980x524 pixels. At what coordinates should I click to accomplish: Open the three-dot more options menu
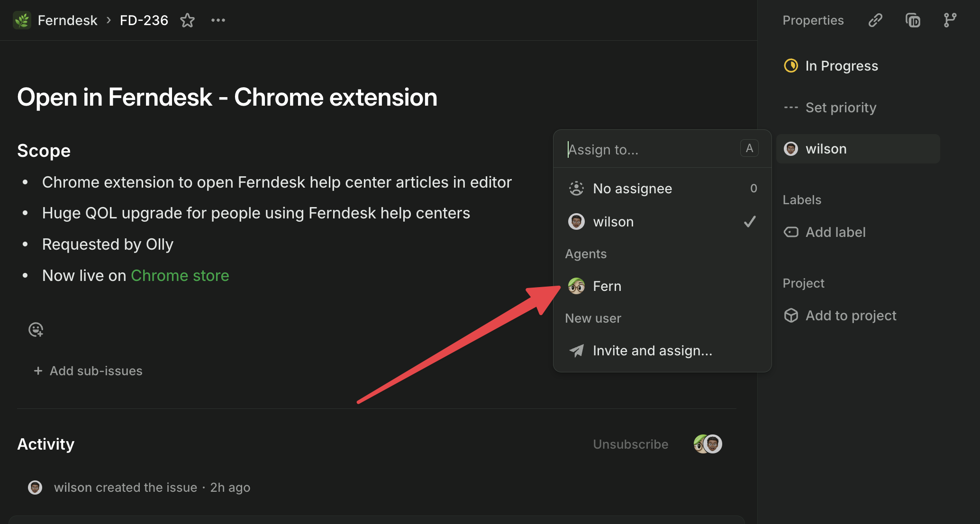point(218,20)
